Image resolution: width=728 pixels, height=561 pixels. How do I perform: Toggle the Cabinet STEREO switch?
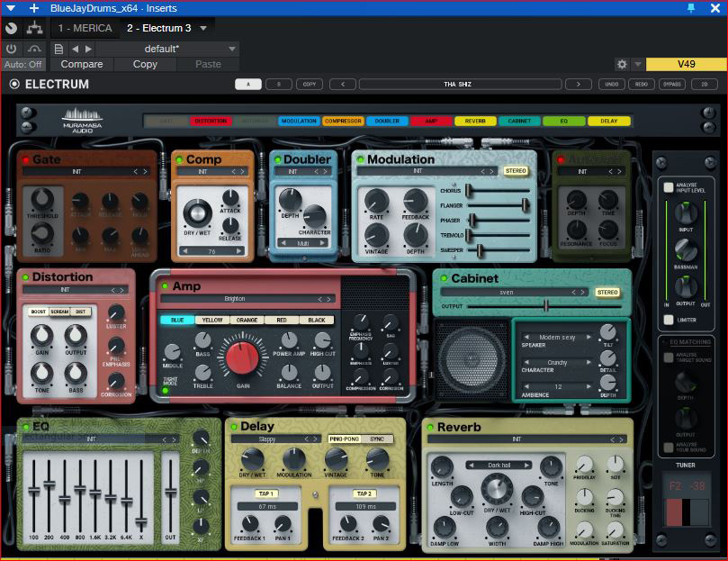[x=607, y=293]
